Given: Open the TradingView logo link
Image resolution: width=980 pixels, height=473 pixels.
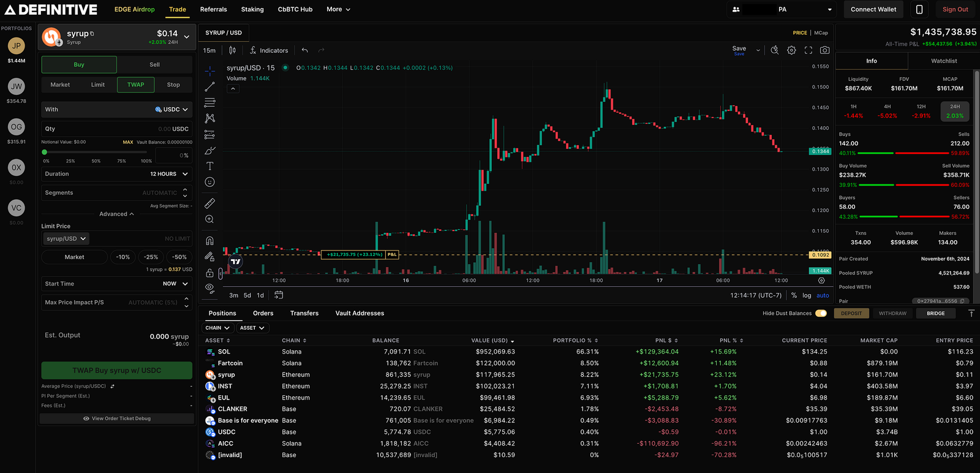Looking at the screenshot, I should [236, 262].
